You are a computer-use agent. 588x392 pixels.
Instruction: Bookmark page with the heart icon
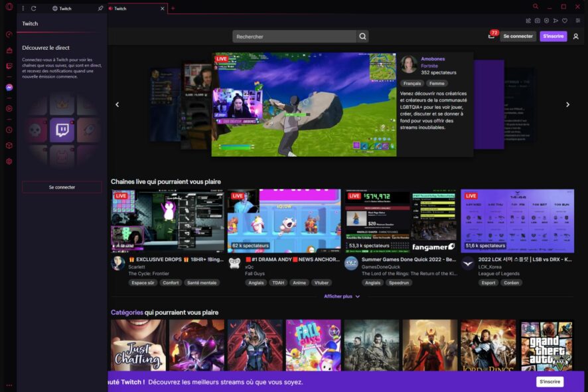(565, 21)
